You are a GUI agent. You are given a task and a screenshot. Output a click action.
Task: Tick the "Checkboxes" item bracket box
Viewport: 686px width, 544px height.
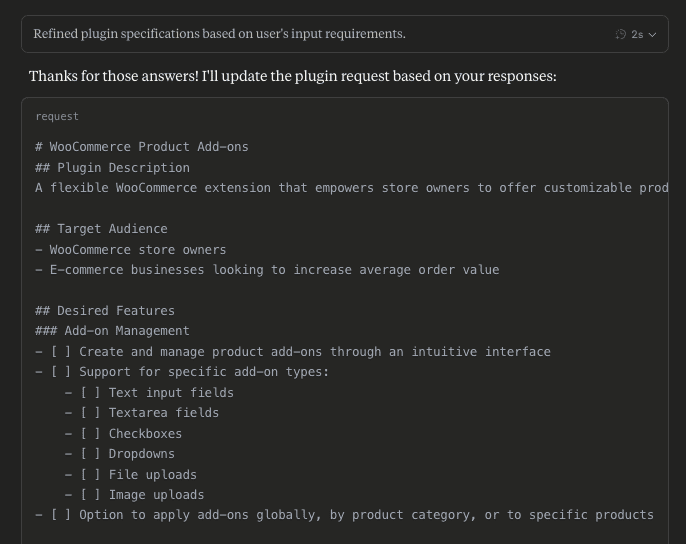[x=90, y=434]
